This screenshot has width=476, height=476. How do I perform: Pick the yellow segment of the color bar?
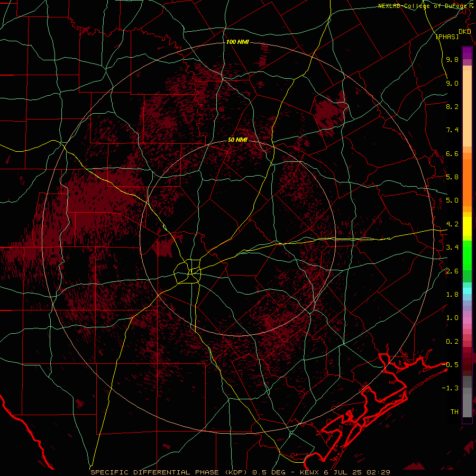(x=467, y=226)
